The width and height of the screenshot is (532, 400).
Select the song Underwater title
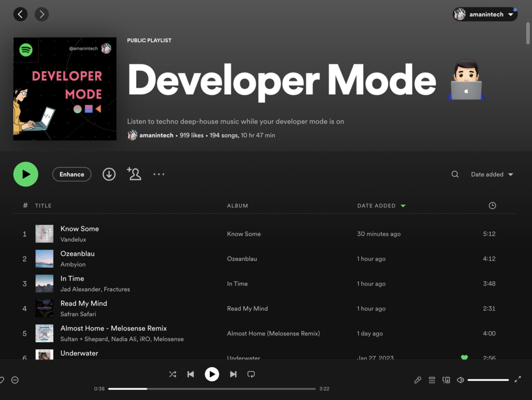pos(79,353)
